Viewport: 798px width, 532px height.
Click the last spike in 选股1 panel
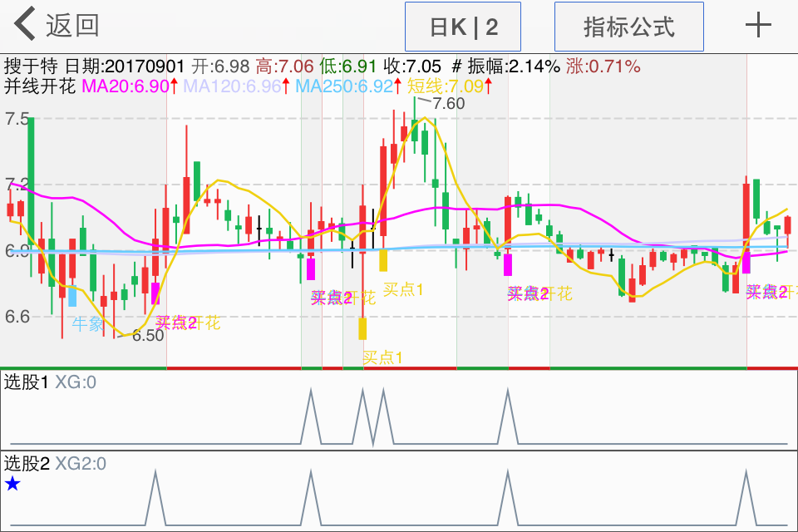(508, 416)
